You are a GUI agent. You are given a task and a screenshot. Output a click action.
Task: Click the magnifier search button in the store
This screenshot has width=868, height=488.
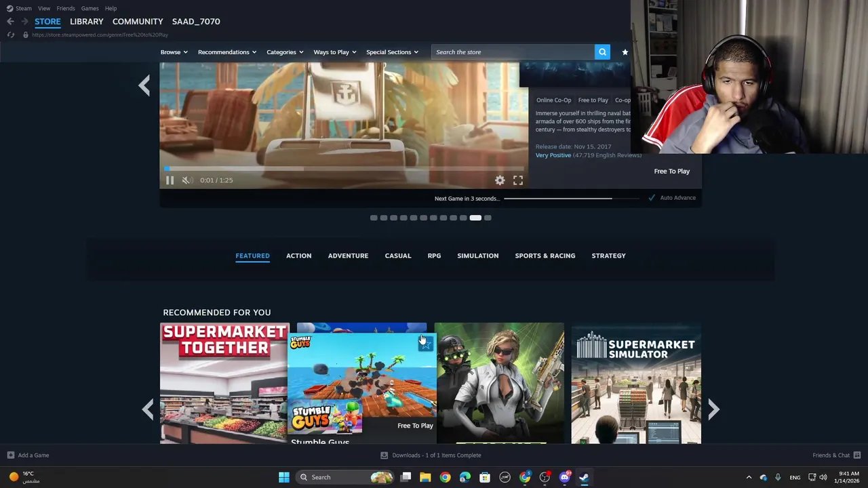pos(602,52)
